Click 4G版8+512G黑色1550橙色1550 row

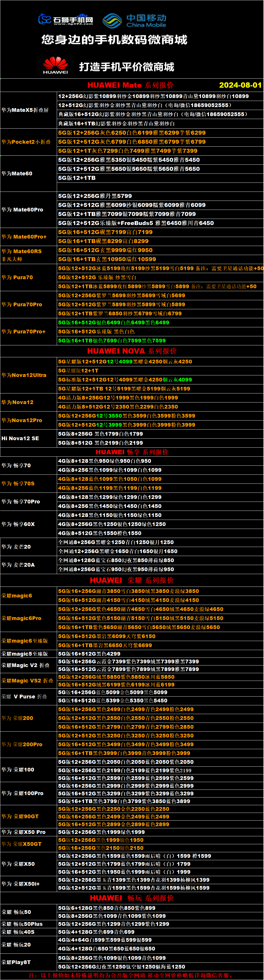point(160,533)
